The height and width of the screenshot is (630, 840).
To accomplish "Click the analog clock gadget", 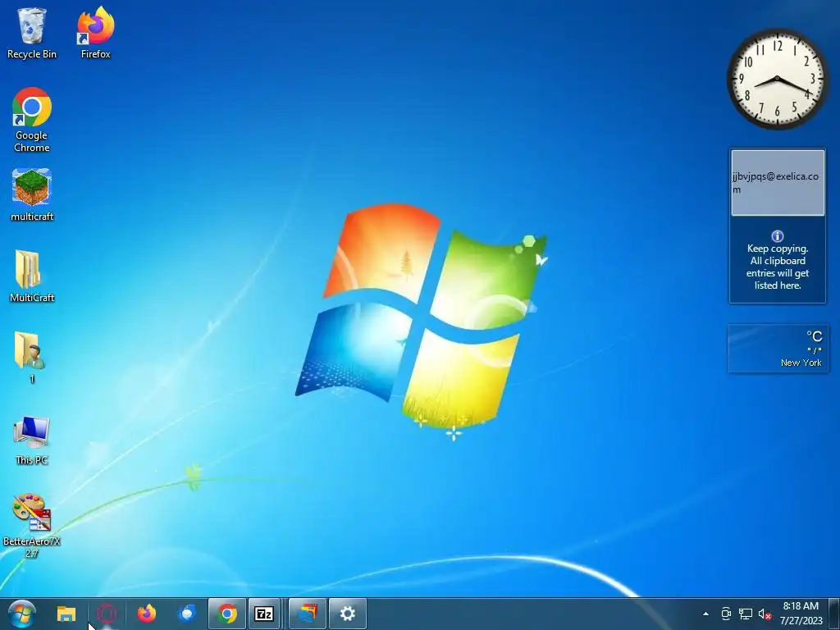I will pos(777,80).
